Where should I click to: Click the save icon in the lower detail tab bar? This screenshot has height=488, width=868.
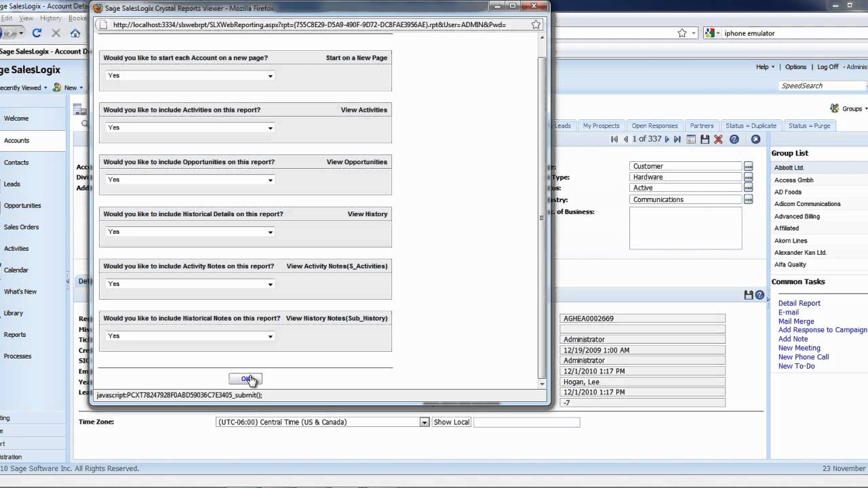point(749,295)
